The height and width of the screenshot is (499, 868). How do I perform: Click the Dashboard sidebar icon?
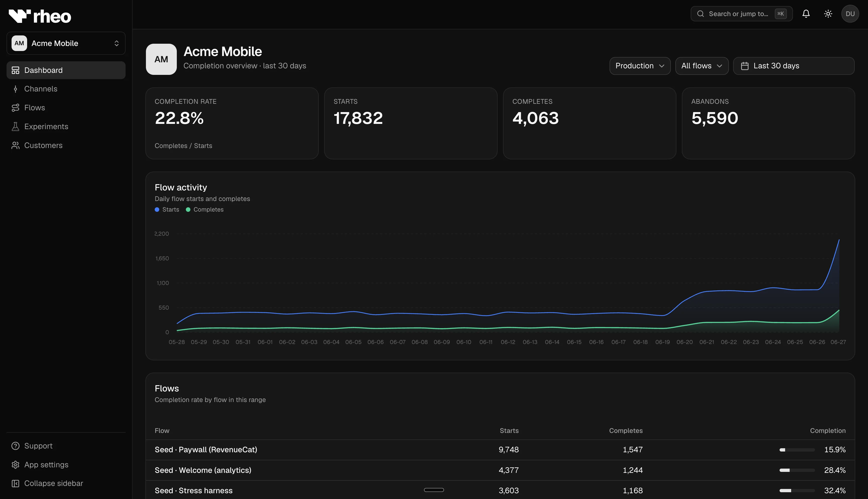[x=15, y=70]
